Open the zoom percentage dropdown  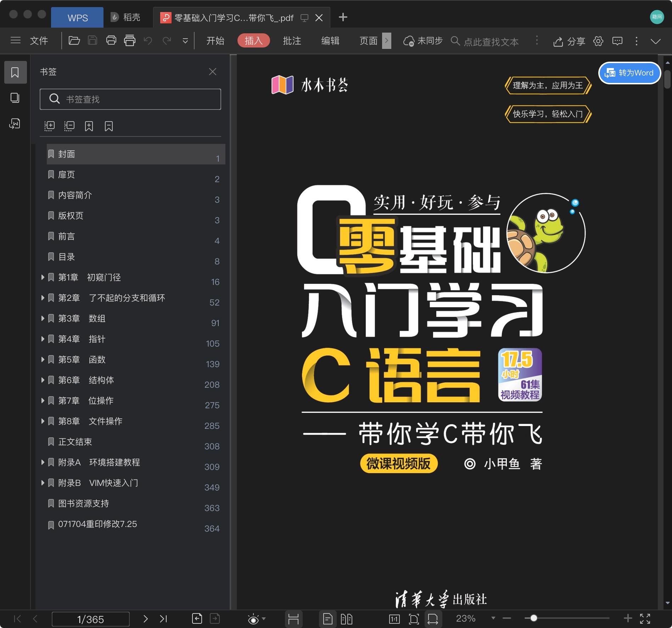point(493,618)
